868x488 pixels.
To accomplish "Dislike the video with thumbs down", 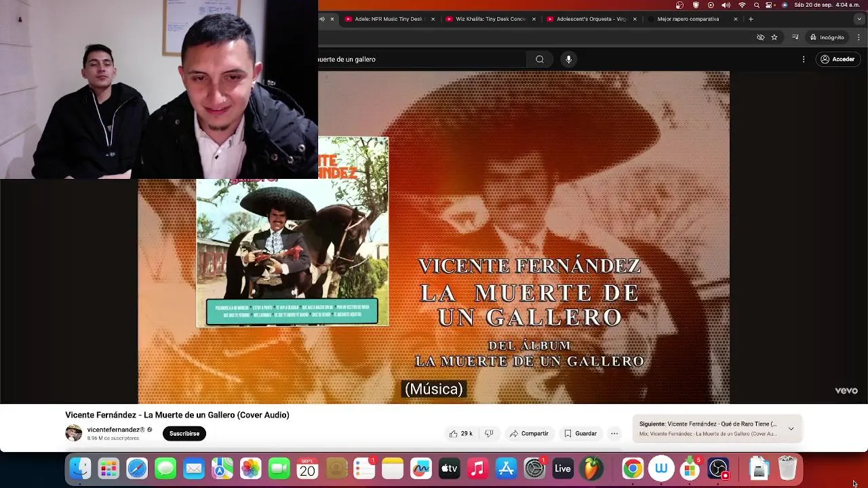I will tap(489, 434).
